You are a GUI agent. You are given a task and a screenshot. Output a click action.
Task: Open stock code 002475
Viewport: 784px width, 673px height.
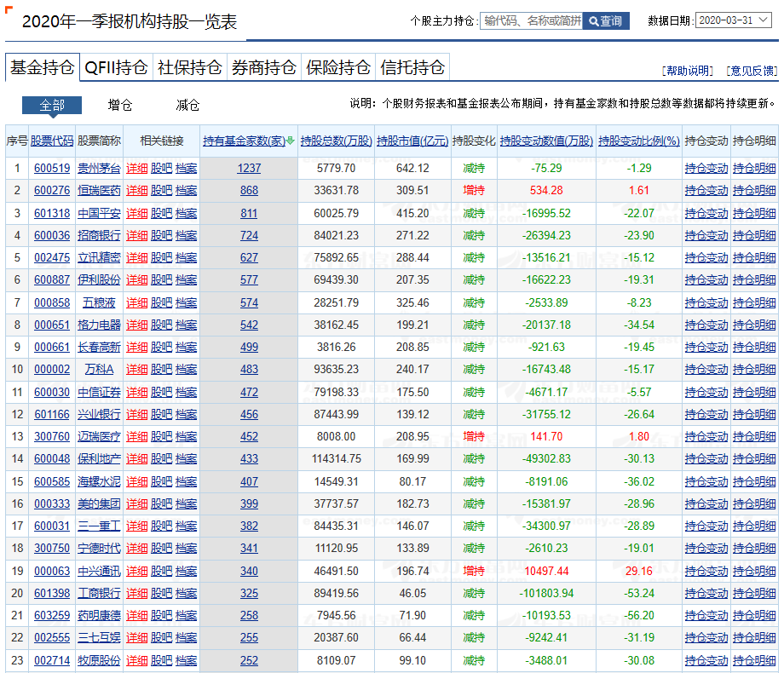tap(52, 257)
